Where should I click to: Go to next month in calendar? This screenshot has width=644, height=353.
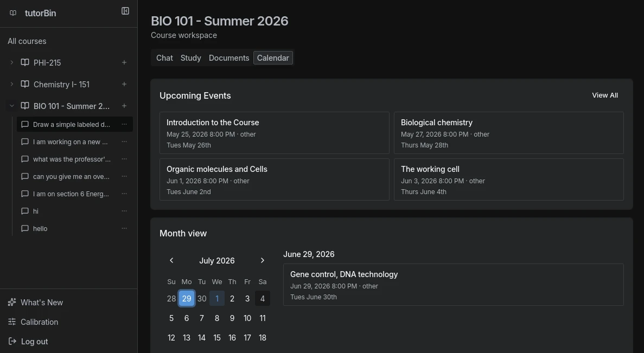tap(263, 260)
